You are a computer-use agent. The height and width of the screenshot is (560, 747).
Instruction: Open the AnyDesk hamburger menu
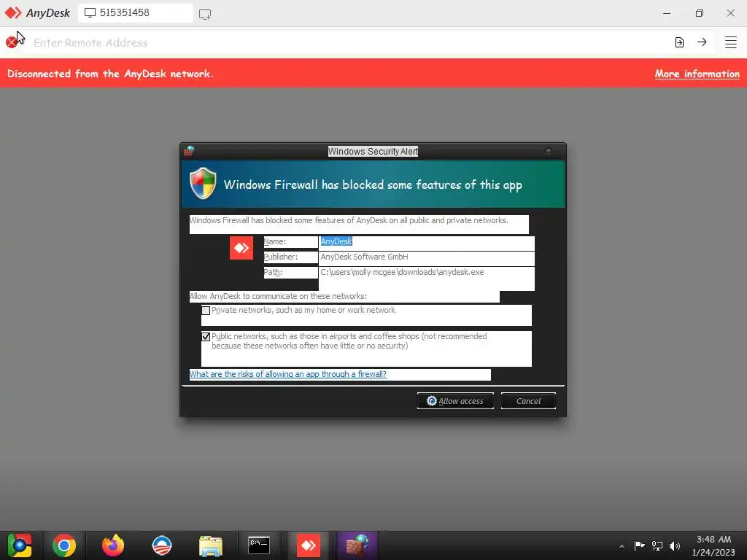[730, 42]
